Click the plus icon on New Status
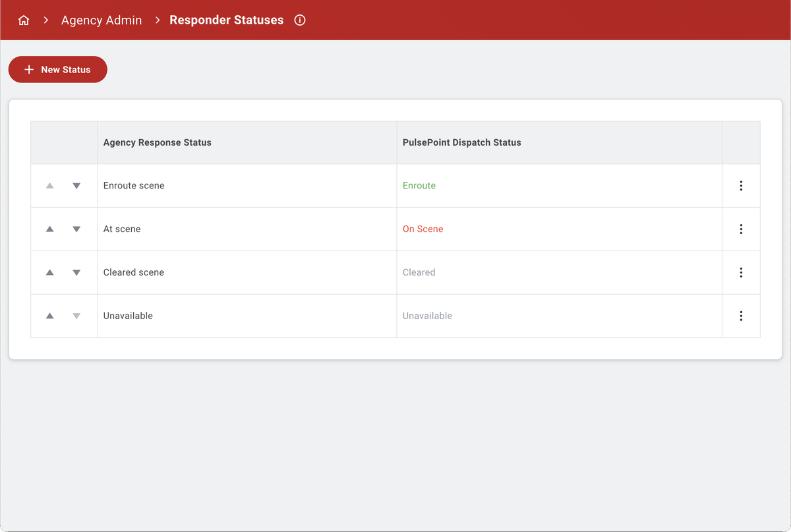Viewport: 791px width, 532px height. (x=28, y=69)
